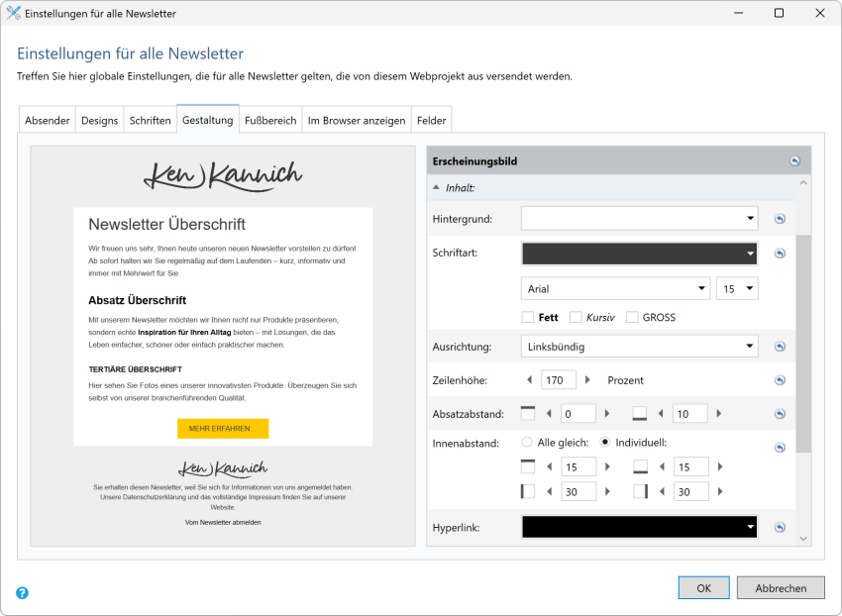
Task: Switch to the Fußbereich tab
Action: pos(271,119)
